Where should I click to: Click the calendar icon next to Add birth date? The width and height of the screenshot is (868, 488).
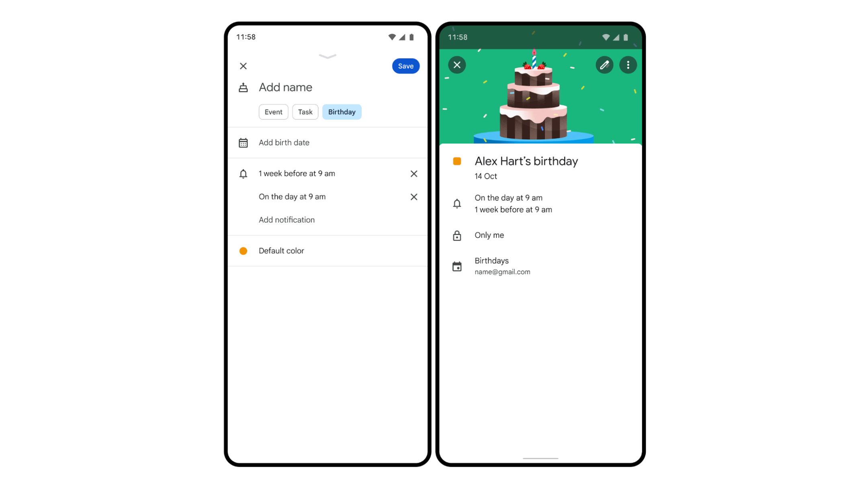coord(244,143)
